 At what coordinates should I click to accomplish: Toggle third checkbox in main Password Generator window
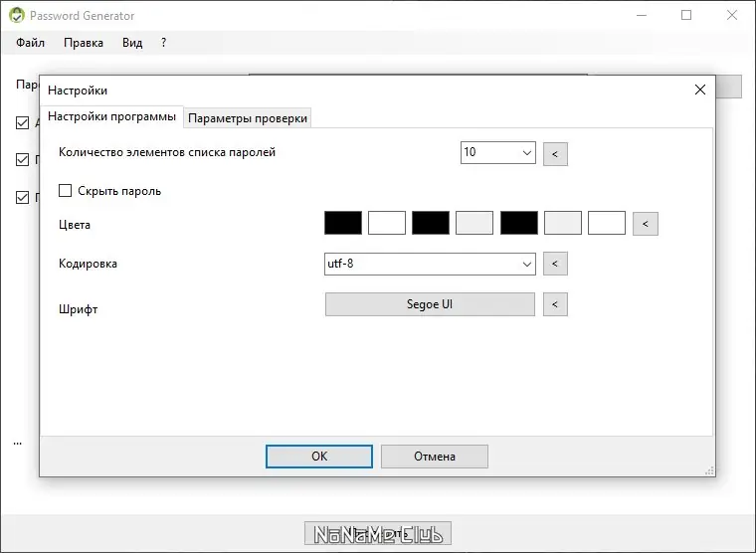22,197
